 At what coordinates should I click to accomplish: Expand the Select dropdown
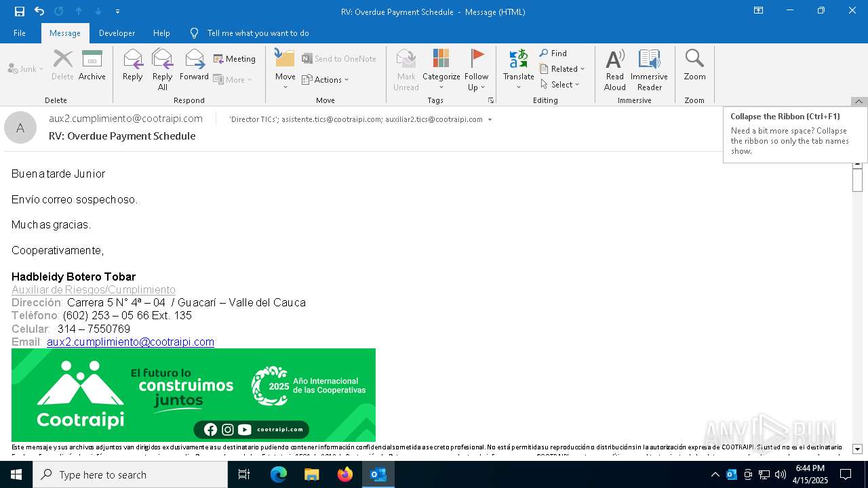pos(560,84)
